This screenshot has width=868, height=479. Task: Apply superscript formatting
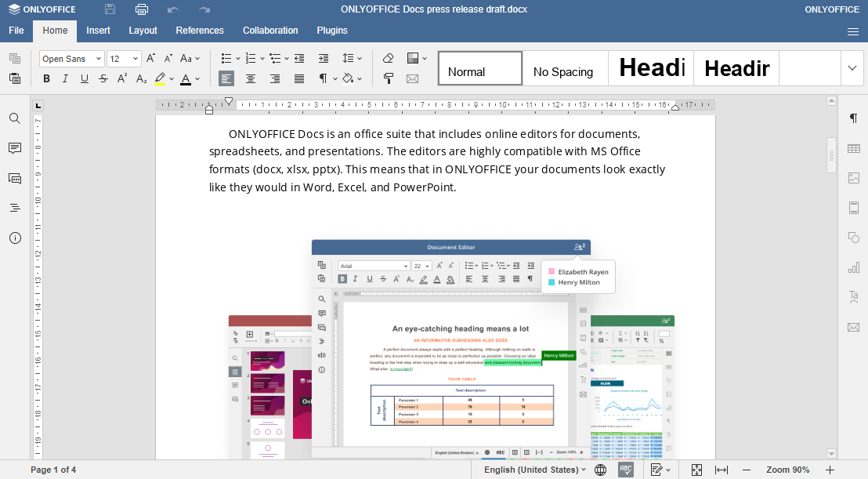coord(121,78)
